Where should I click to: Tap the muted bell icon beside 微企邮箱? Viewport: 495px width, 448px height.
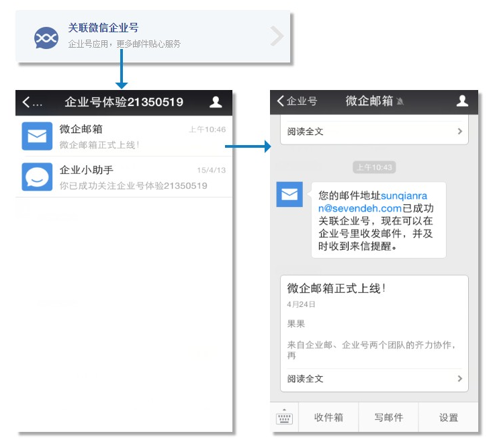(x=401, y=102)
